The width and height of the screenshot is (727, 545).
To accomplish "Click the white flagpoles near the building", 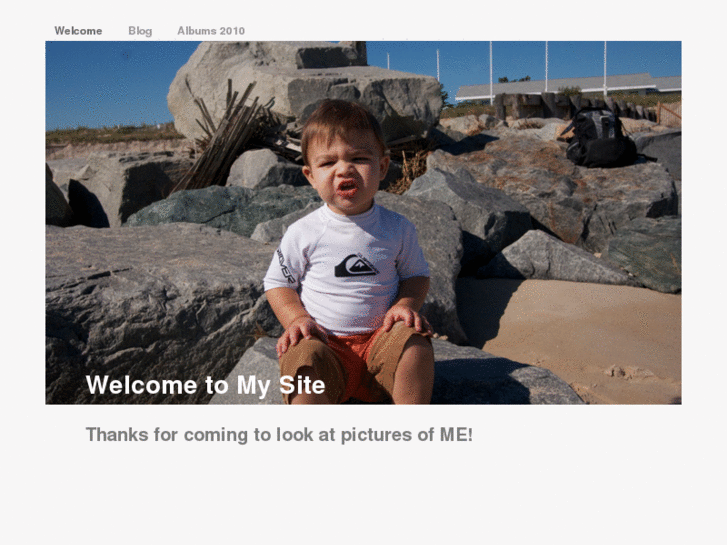I will (546, 65).
